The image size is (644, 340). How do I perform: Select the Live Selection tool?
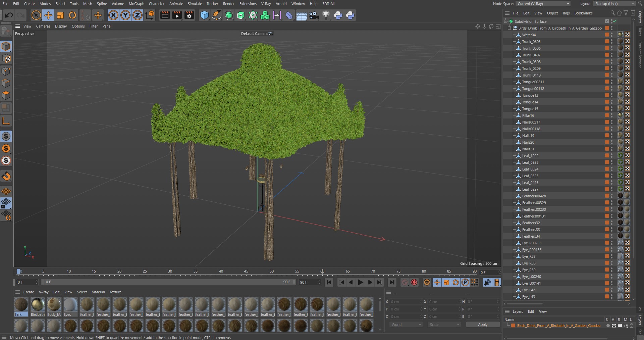click(36, 15)
